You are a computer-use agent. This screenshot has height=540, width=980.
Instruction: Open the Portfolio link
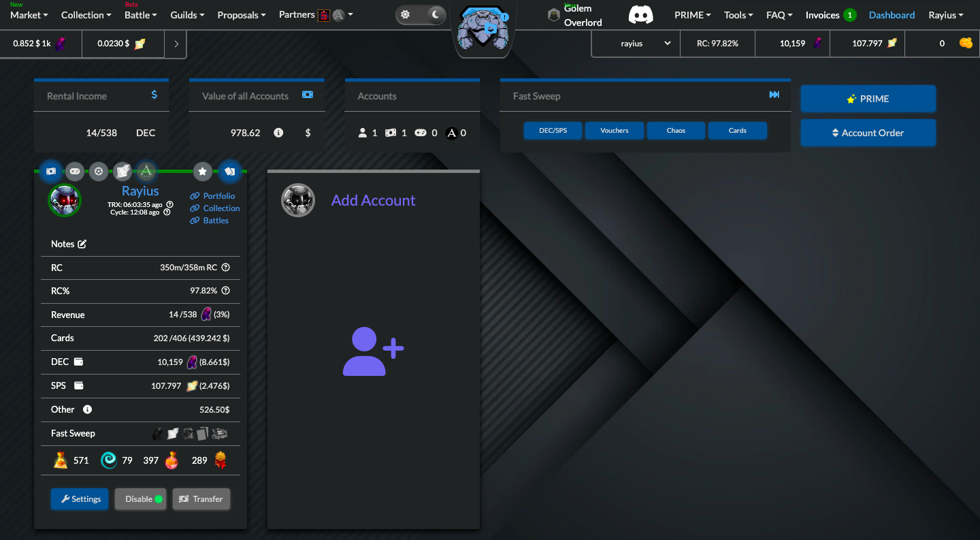click(x=212, y=196)
